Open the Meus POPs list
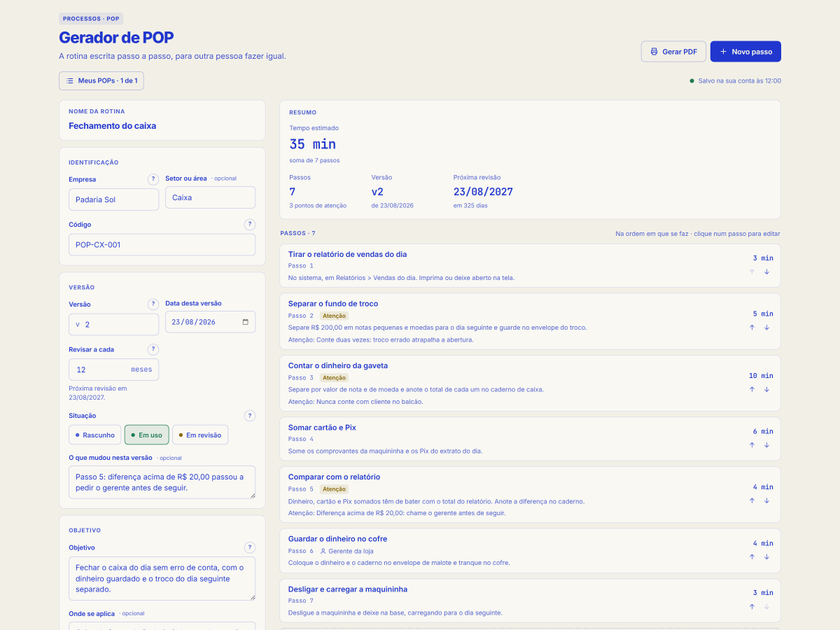Viewport: 840px width, 630px height. [x=101, y=80]
